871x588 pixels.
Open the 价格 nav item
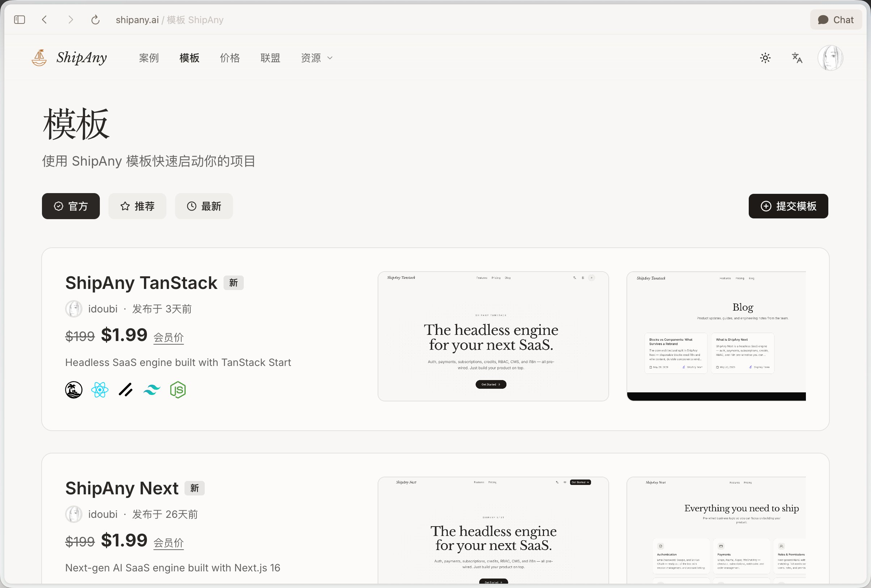pos(230,58)
